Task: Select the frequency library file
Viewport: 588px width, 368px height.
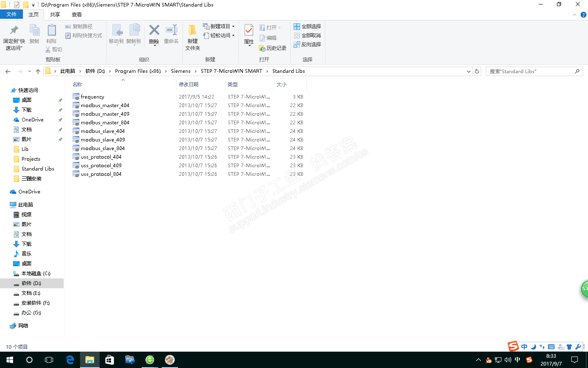Action: coord(92,97)
